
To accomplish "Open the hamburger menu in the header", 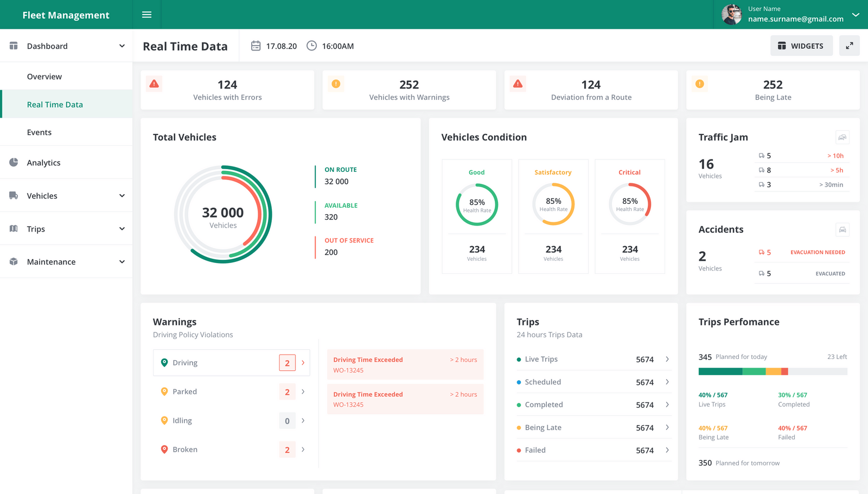I will coord(146,15).
